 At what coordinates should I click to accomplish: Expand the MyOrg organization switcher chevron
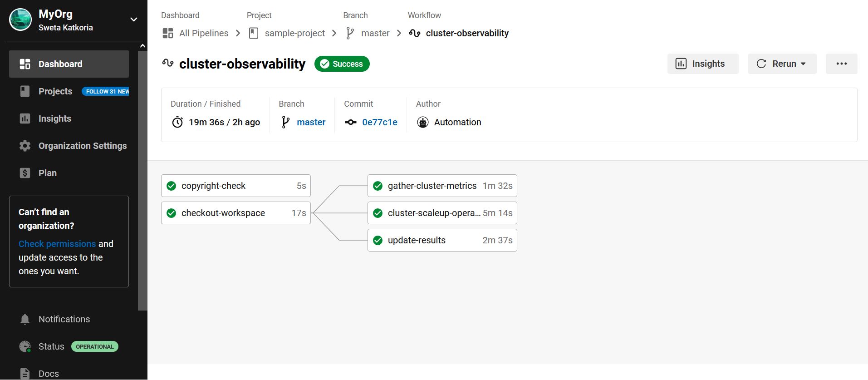134,20
